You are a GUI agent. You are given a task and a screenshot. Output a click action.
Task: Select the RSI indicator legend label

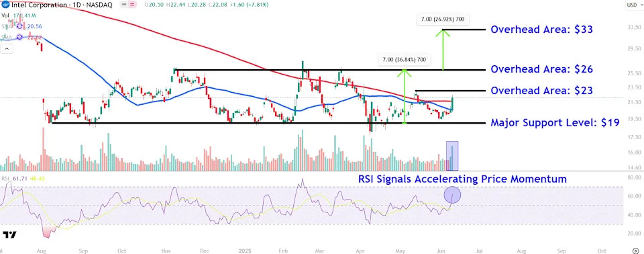point(5,178)
